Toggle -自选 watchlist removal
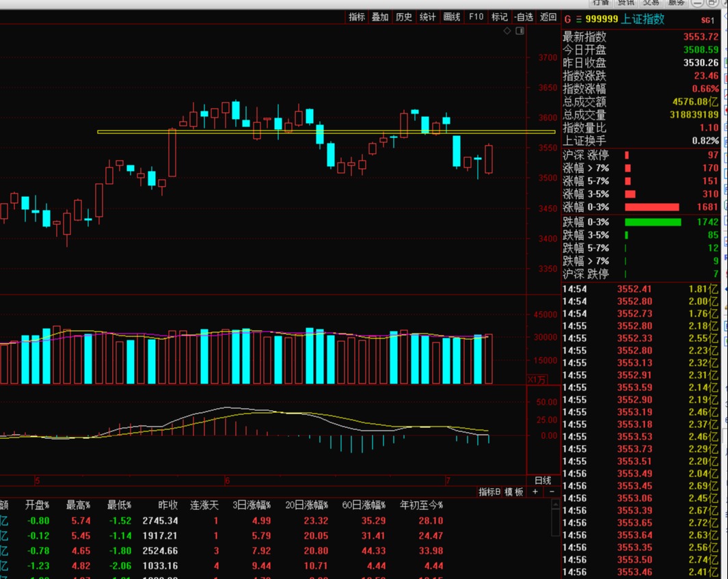Image resolution: width=728 pixels, height=579 pixels. point(524,17)
